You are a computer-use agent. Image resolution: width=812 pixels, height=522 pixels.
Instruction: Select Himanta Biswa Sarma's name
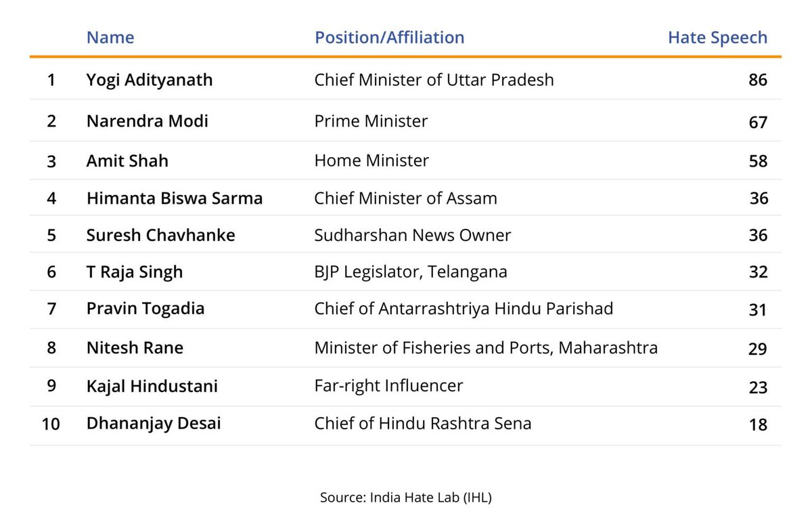click(175, 198)
